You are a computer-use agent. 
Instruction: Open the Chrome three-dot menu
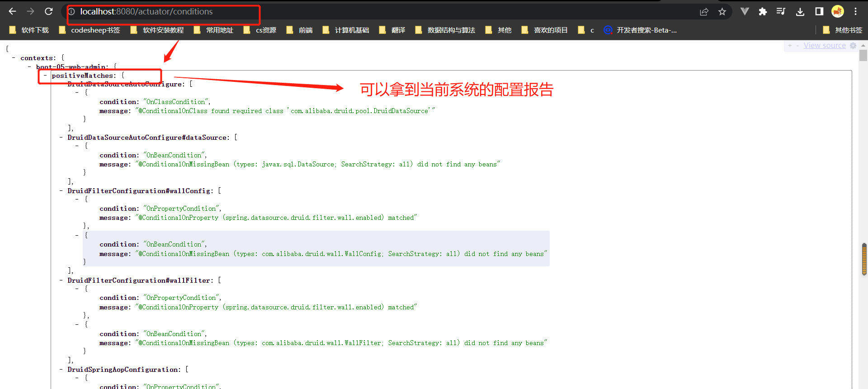(x=855, y=11)
